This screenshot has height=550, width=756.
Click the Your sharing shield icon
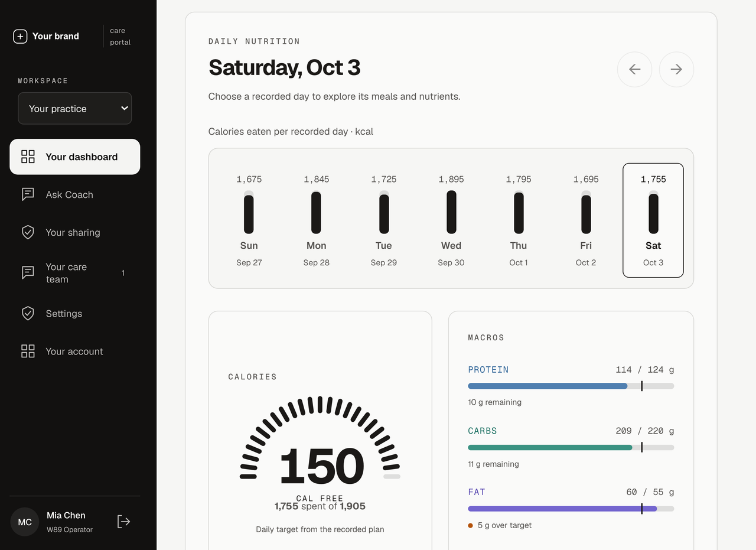[x=28, y=232]
